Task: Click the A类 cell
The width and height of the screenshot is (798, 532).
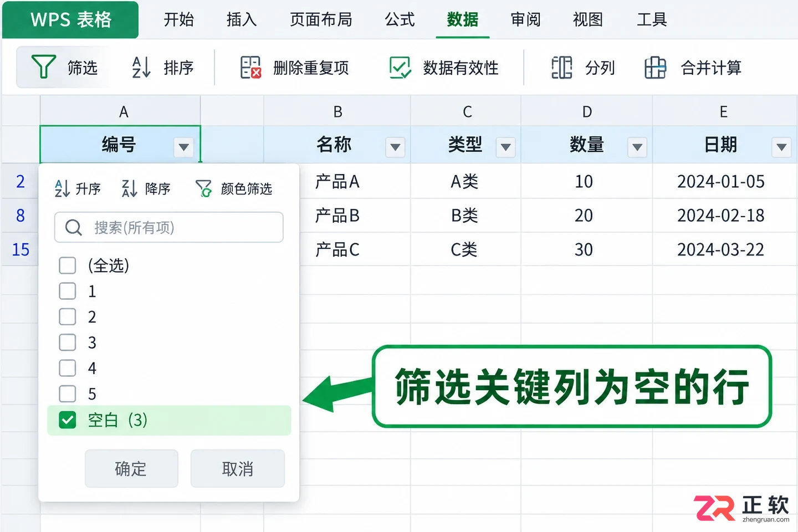Action: click(466, 181)
